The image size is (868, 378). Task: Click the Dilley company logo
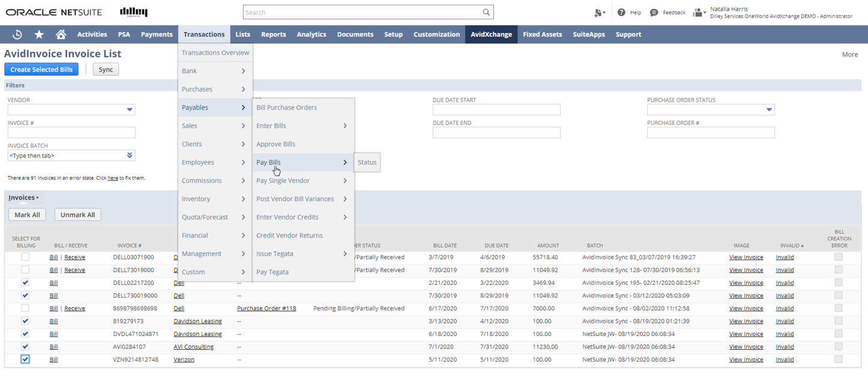134,12
